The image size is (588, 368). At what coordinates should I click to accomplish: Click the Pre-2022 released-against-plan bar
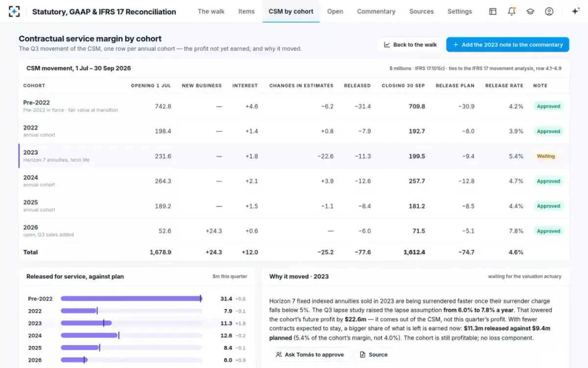pyautogui.click(x=131, y=298)
